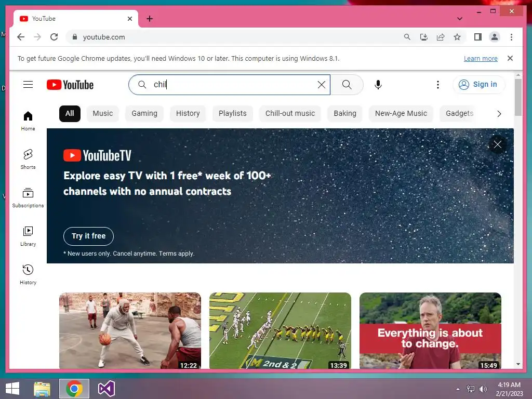Image resolution: width=532 pixels, height=399 pixels.
Task: Show more category chips arrow
Action: (x=499, y=114)
